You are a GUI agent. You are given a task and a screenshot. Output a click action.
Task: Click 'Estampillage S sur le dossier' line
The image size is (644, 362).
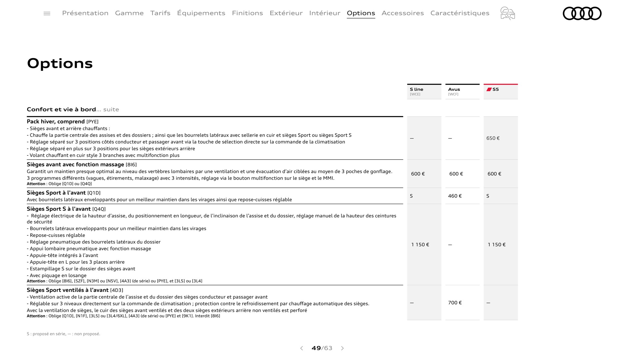[x=81, y=269]
